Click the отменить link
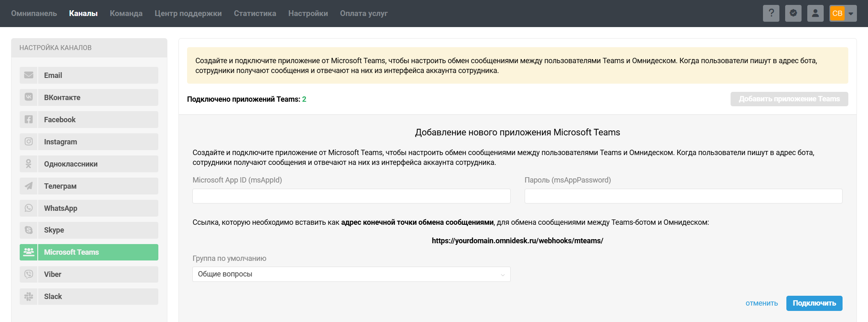 [x=762, y=303]
